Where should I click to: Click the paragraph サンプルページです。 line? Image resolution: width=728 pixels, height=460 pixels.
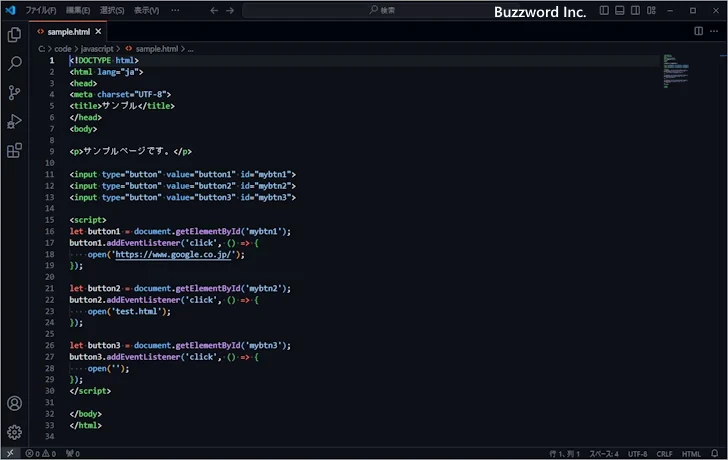point(130,151)
